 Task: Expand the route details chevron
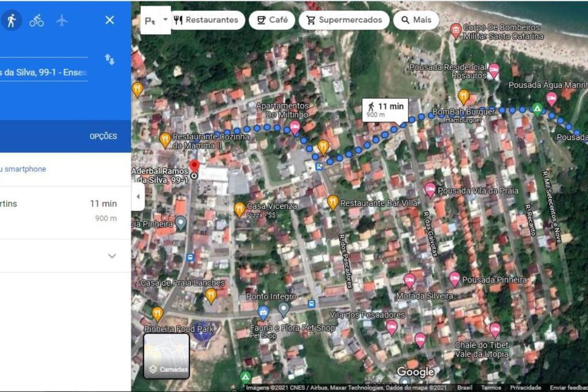(x=112, y=256)
